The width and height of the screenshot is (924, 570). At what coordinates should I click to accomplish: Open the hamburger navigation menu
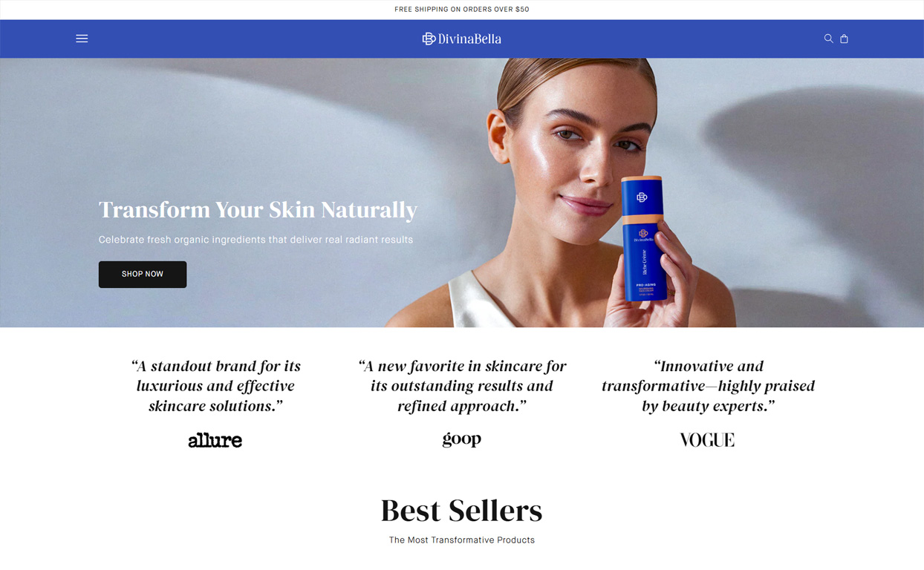click(82, 39)
